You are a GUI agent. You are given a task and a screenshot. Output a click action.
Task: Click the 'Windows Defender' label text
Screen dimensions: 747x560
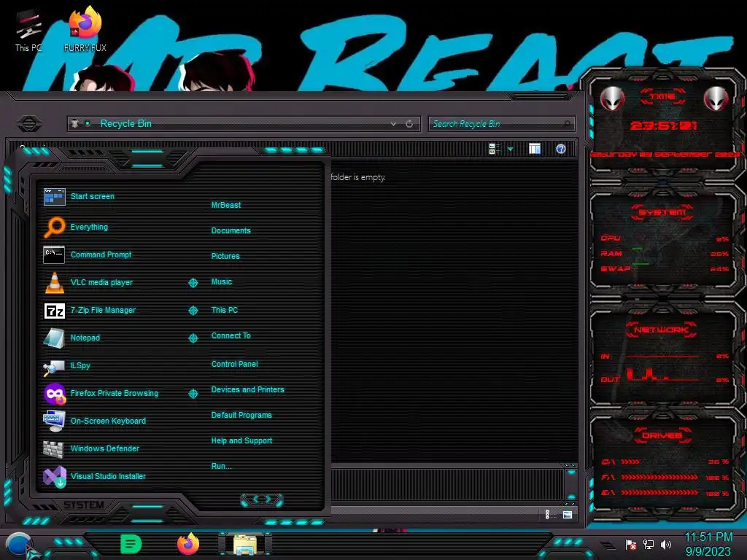click(x=105, y=448)
